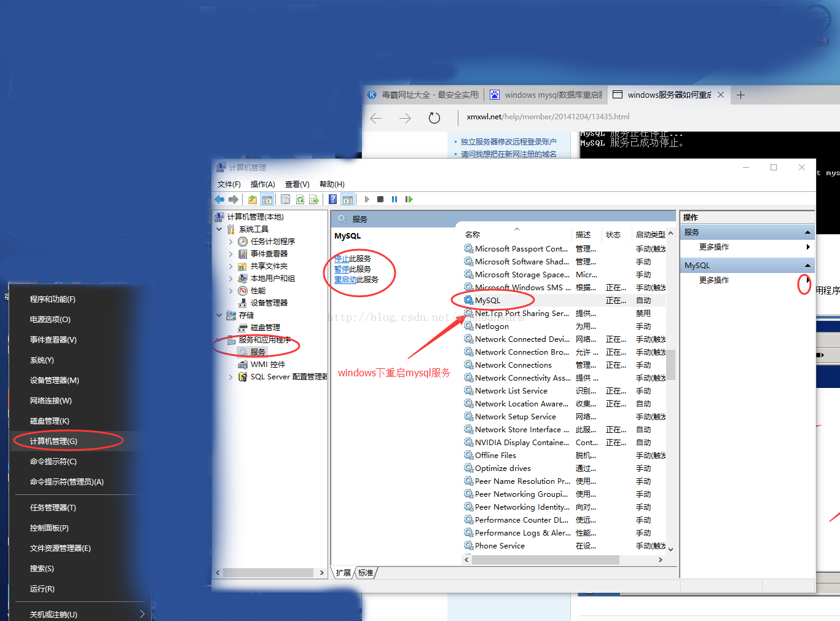
Task: Expand the 本地用户和组 node
Action: 231,279
